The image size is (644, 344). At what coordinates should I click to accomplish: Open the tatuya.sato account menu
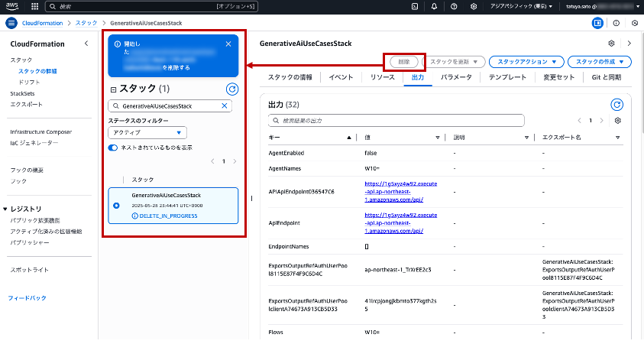click(x=603, y=7)
